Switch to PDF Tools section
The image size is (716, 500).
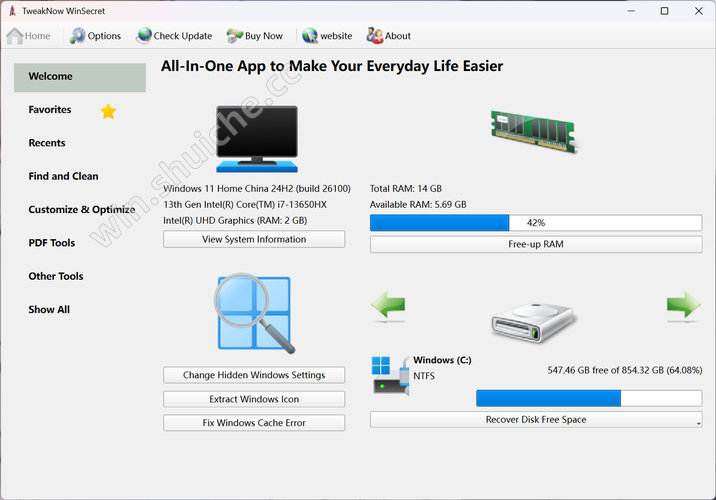[x=52, y=243]
